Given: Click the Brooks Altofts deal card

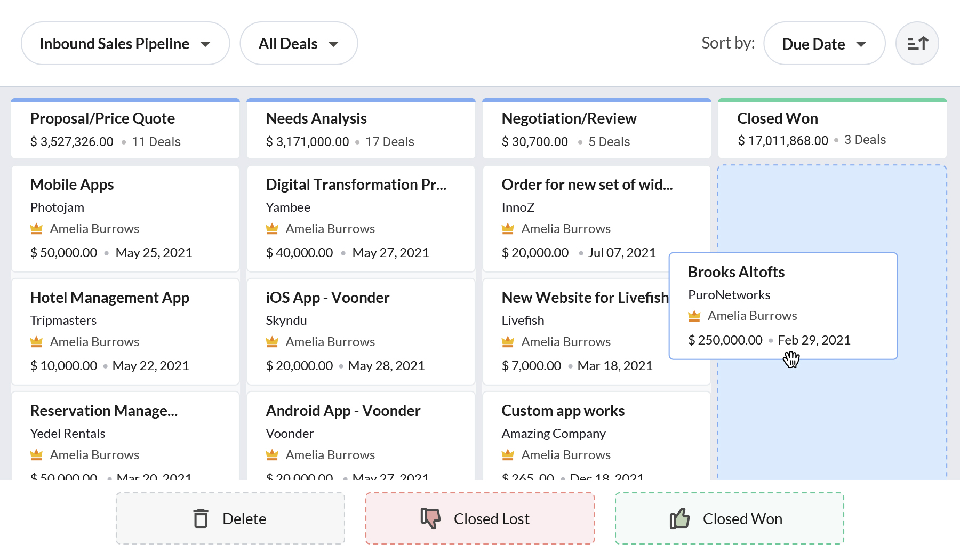Looking at the screenshot, I should tap(783, 306).
